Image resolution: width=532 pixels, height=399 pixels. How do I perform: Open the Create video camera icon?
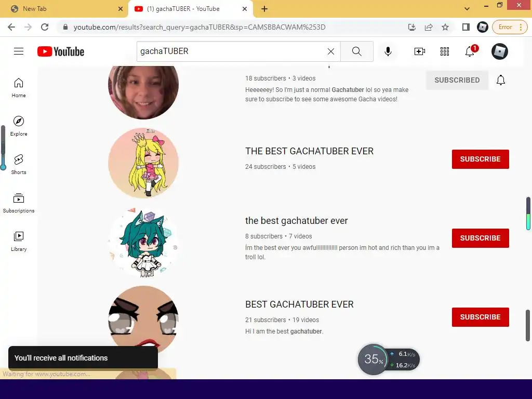(x=420, y=51)
